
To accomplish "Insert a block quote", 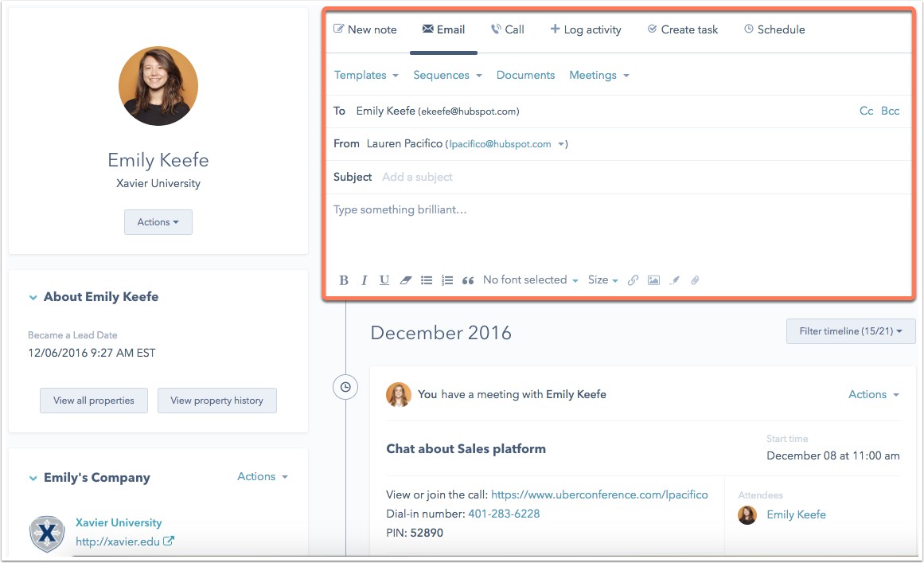I will click(x=468, y=280).
